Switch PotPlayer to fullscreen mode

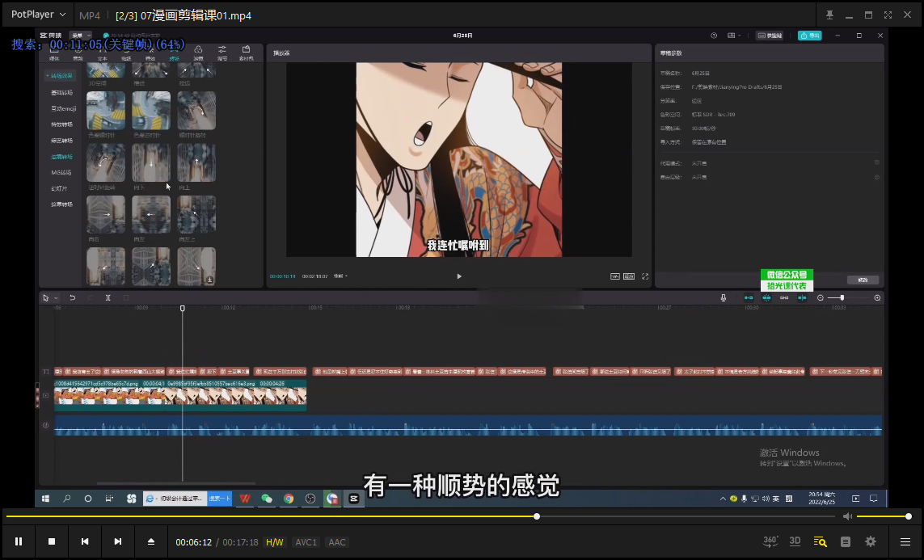(888, 15)
